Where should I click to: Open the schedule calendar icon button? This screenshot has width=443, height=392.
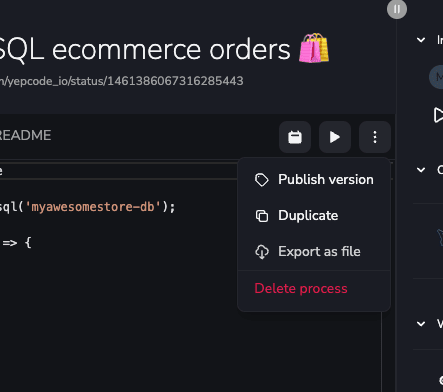pyautogui.click(x=295, y=137)
